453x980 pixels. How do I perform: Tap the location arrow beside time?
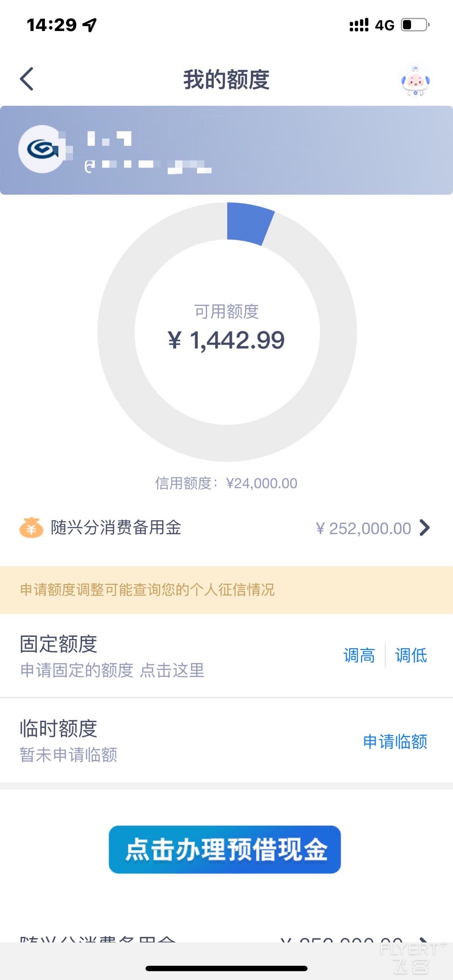[90, 25]
